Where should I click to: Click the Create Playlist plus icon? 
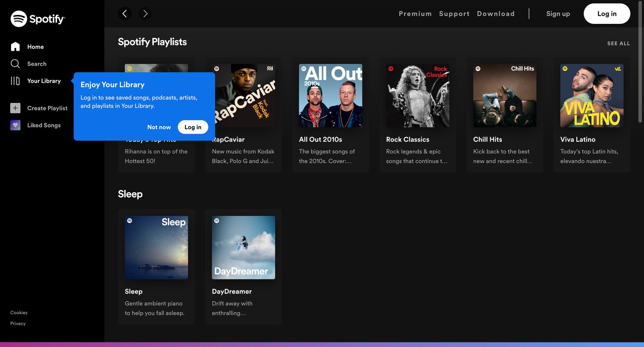(15, 108)
